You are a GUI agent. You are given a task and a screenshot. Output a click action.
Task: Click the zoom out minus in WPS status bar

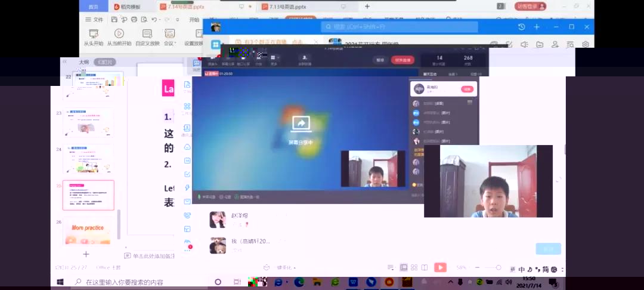coord(477,267)
